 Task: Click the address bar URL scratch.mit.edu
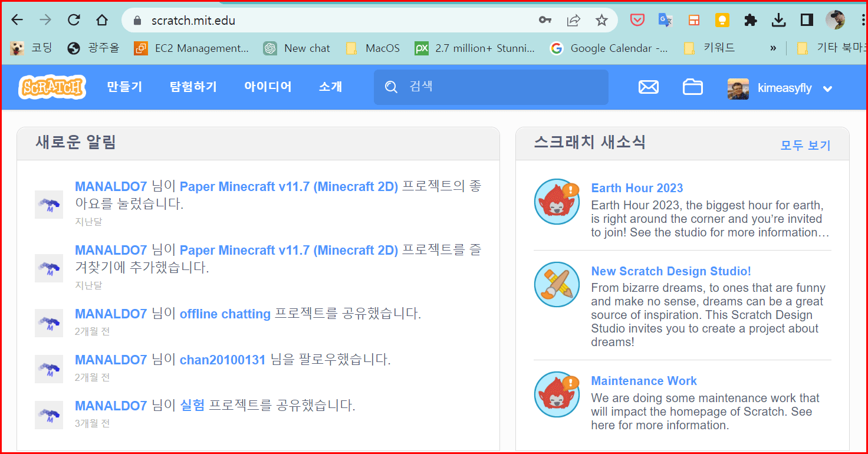(193, 21)
